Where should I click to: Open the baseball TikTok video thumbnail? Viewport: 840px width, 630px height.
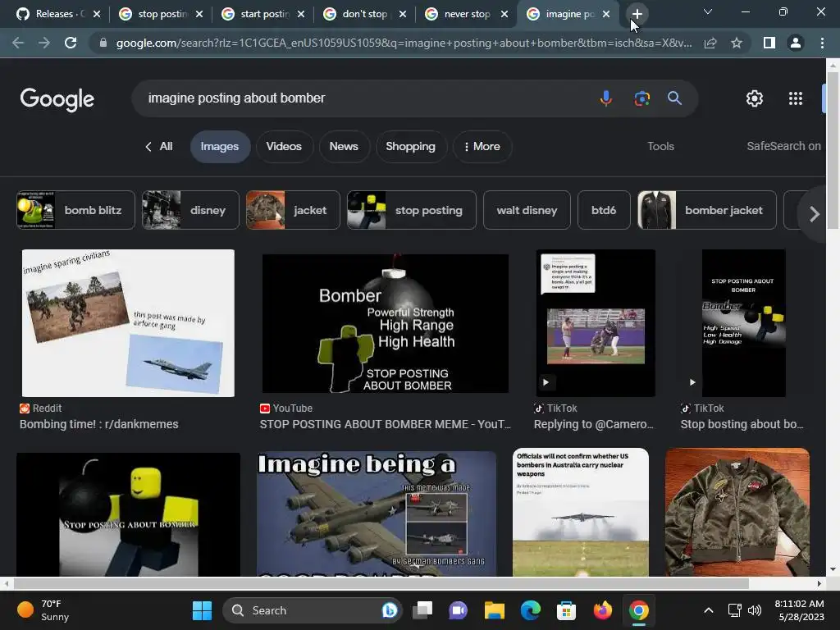(x=596, y=323)
